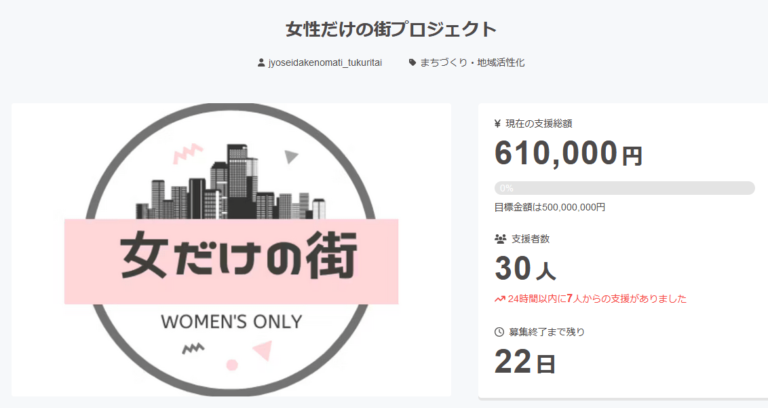Click the supporters group icon near 支援者数
The width and height of the screenshot is (768, 408).
[x=500, y=239]
